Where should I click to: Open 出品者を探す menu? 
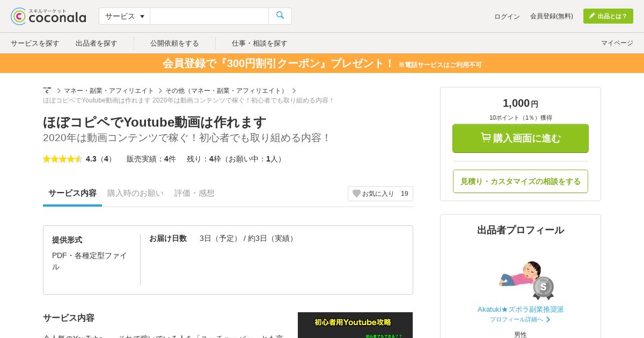[x=97, y=43]
